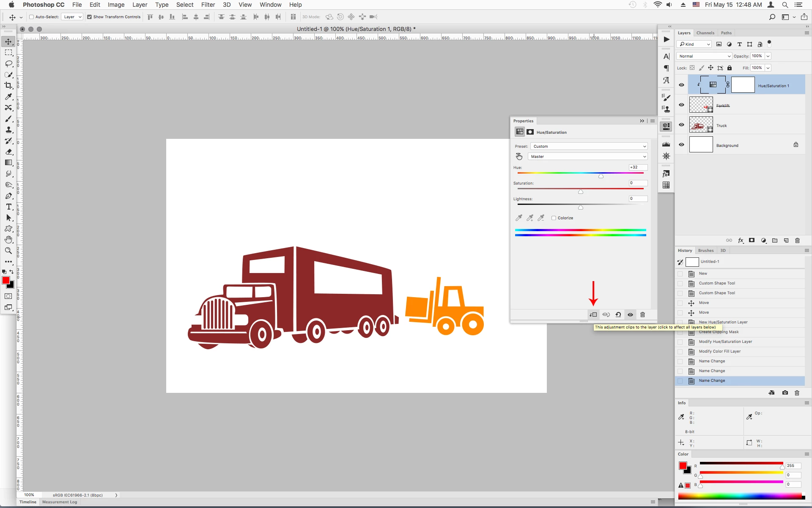Create new snapshot in History panel
This screenshot has width=812, height=508.
[785, 393]
